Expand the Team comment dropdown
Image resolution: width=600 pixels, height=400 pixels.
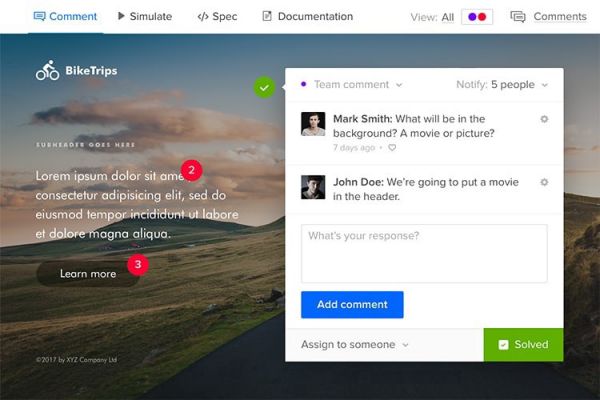(357, 85)
